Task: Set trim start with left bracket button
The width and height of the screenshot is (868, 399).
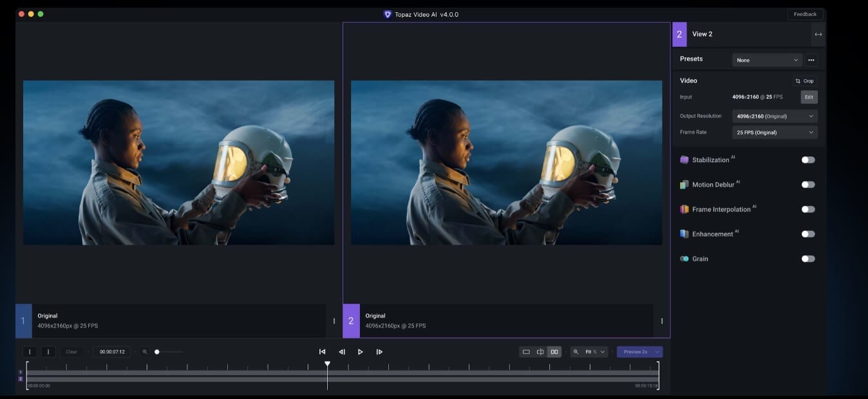Action: click(x=30, y=352)
